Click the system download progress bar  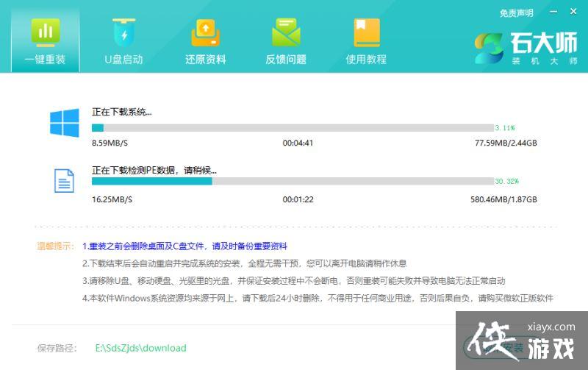[x=293, y=127]
